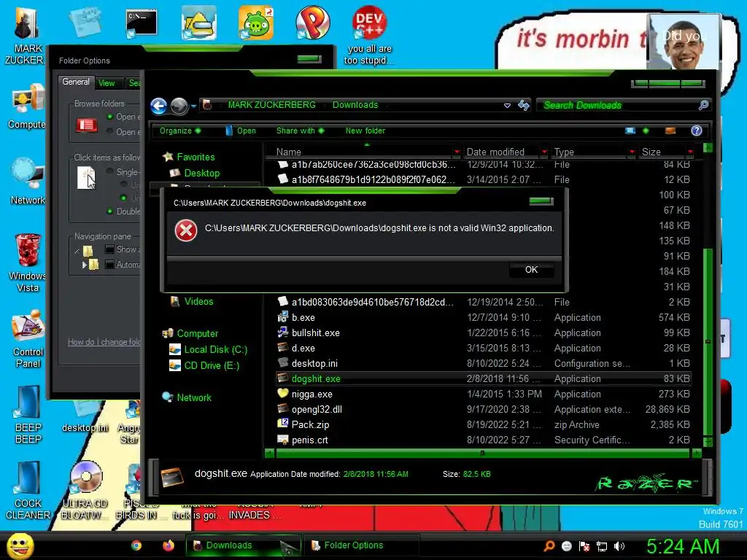
Task: Open the Control Panel desktop icon
Action: coord(28,339)
